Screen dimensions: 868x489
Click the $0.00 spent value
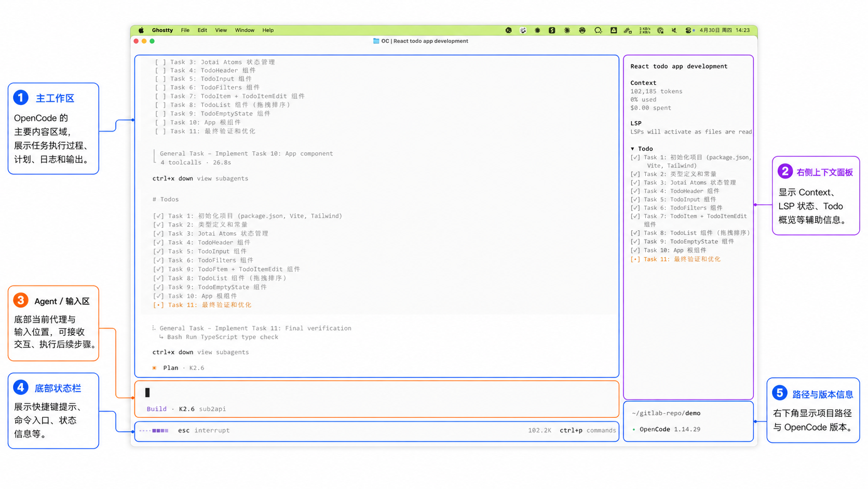[x=650, y=108]
